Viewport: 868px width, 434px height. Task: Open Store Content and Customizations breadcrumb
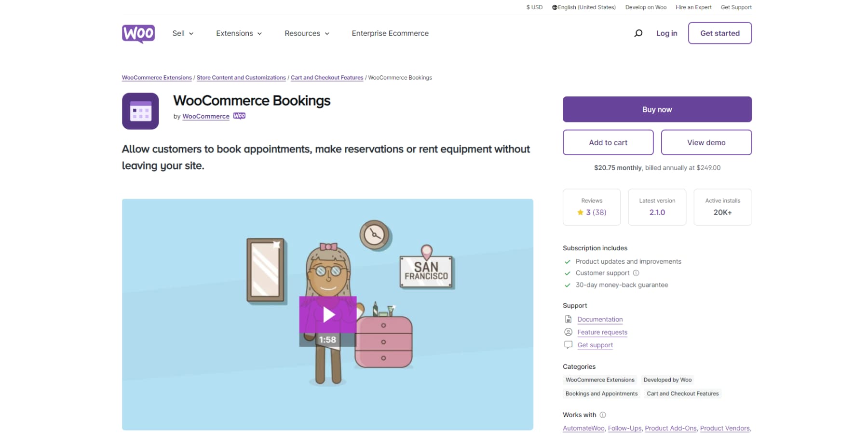[241, 78]
